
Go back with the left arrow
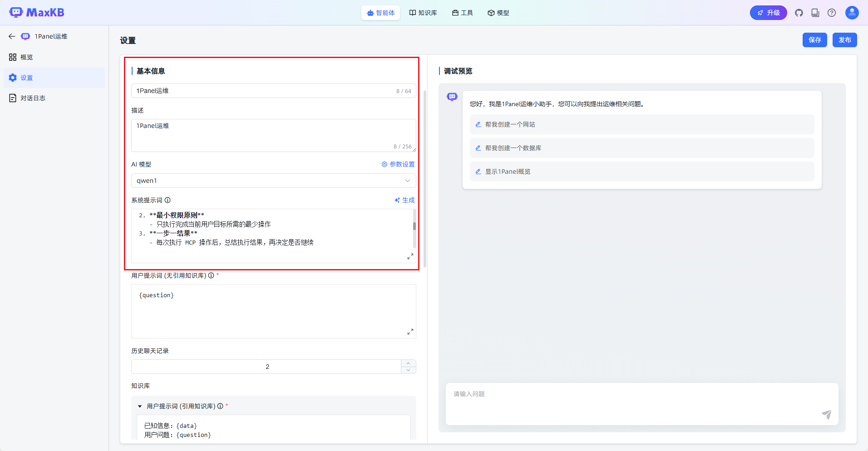12,36
